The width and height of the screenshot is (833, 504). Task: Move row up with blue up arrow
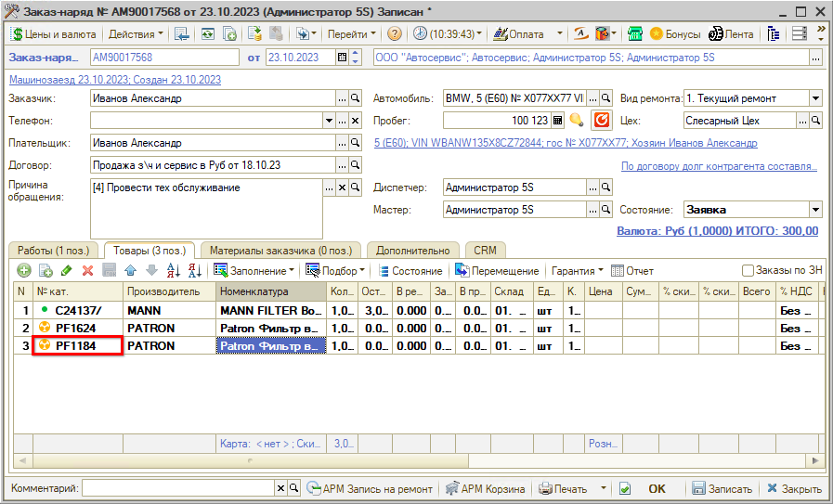coord(130,270)
